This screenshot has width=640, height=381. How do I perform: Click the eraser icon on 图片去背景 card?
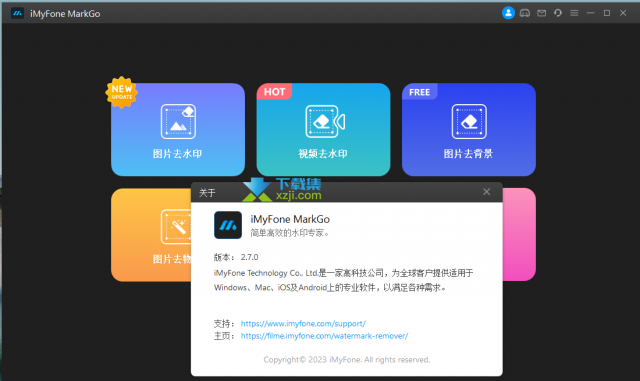click(469, 121)
